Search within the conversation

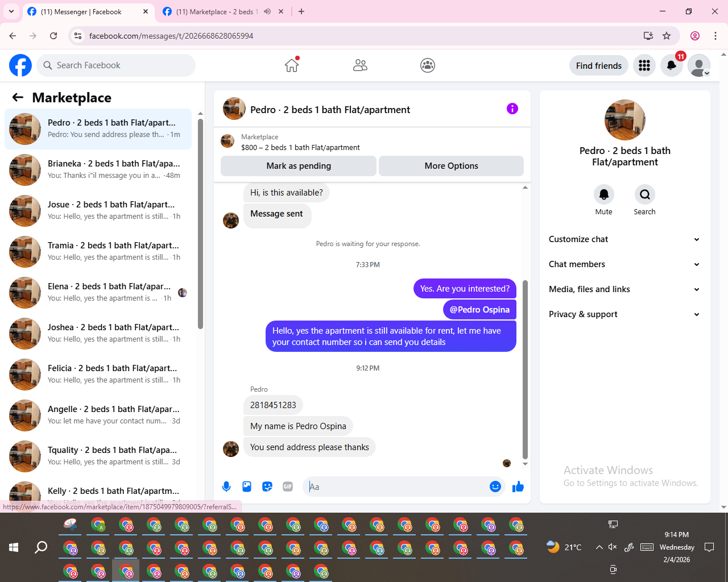[x=645, y=195]
